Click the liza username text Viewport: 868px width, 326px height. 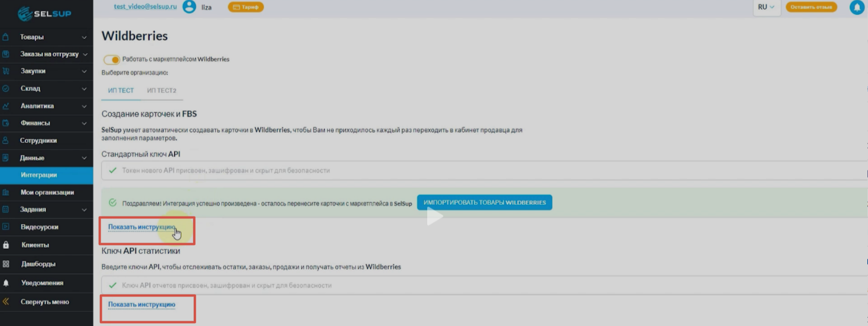click(207, 8)
